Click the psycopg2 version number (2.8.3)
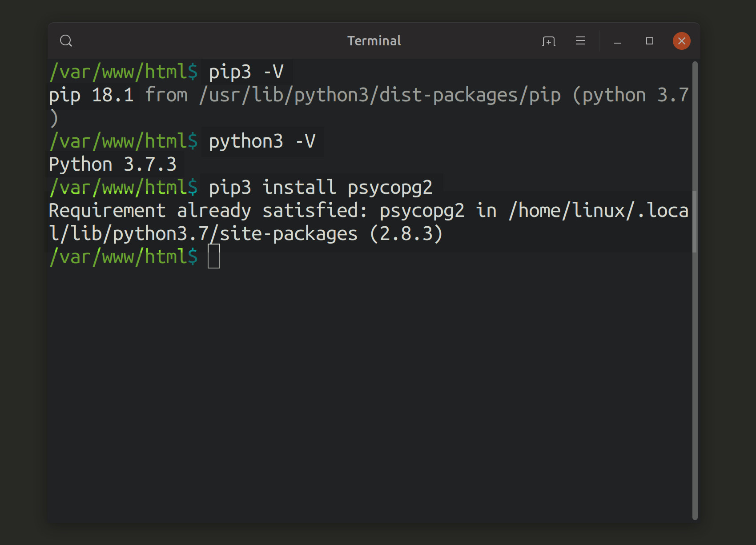Image resolution: width=756 pixels, height=545 pixels. point(406,234)
